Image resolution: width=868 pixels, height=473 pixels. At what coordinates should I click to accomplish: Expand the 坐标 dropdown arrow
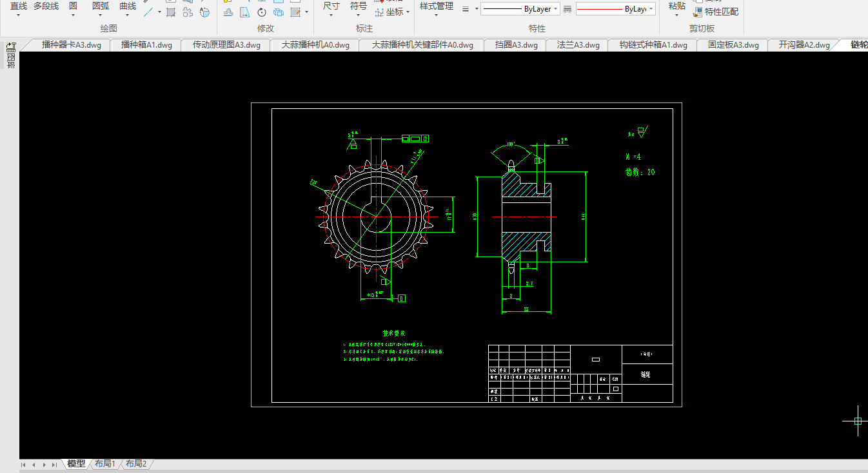[408, 12]
